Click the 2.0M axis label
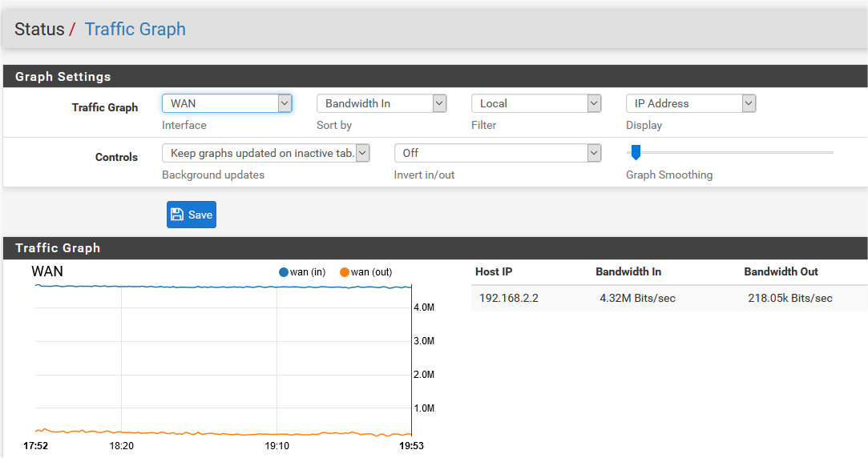Viewport: 868px width, 458px height. [424, 375]
